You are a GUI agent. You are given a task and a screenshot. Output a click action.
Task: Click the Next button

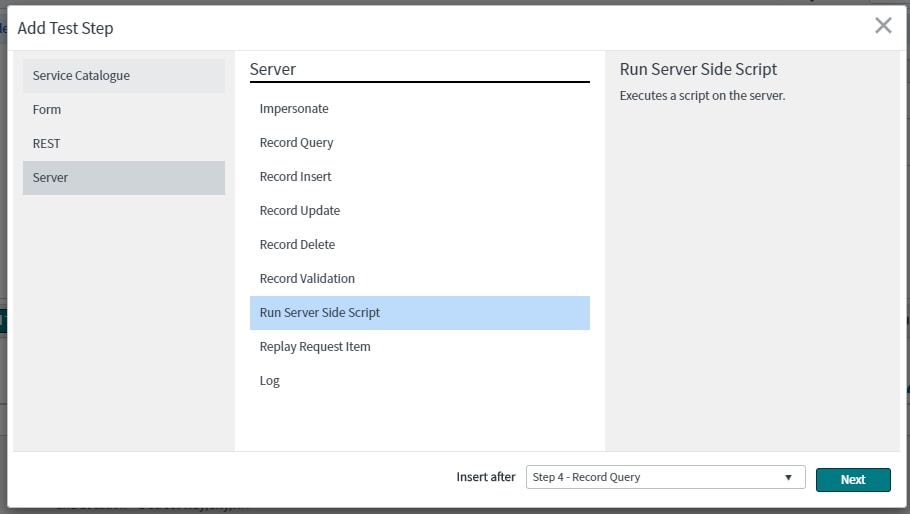point(853,479)
